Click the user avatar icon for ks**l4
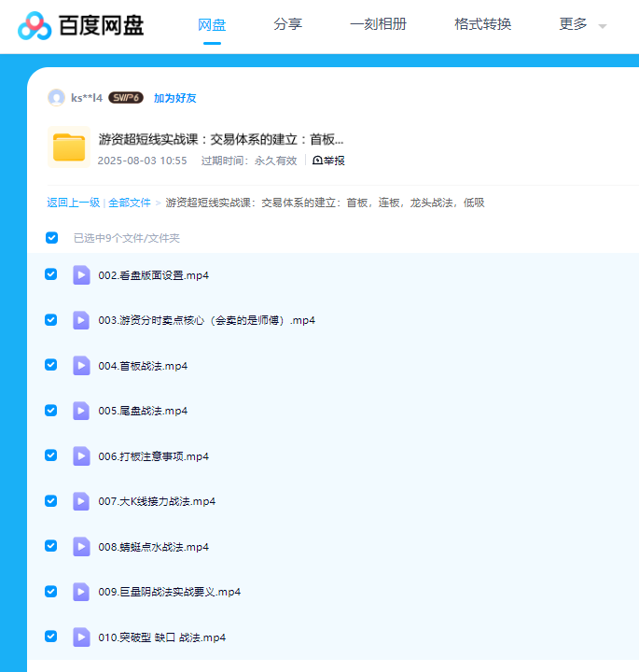Screen dimensions: 639x672 click(x=56, y=98)
